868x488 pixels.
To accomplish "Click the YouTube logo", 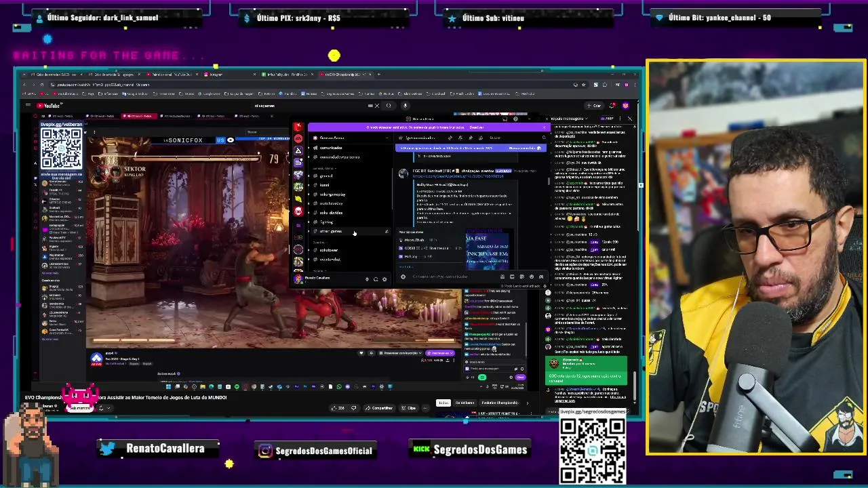I will coord(50,106).
